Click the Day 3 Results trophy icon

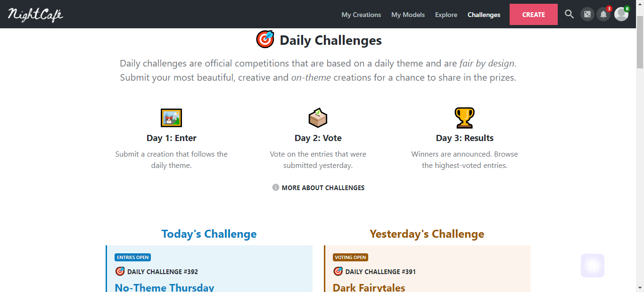464,118
